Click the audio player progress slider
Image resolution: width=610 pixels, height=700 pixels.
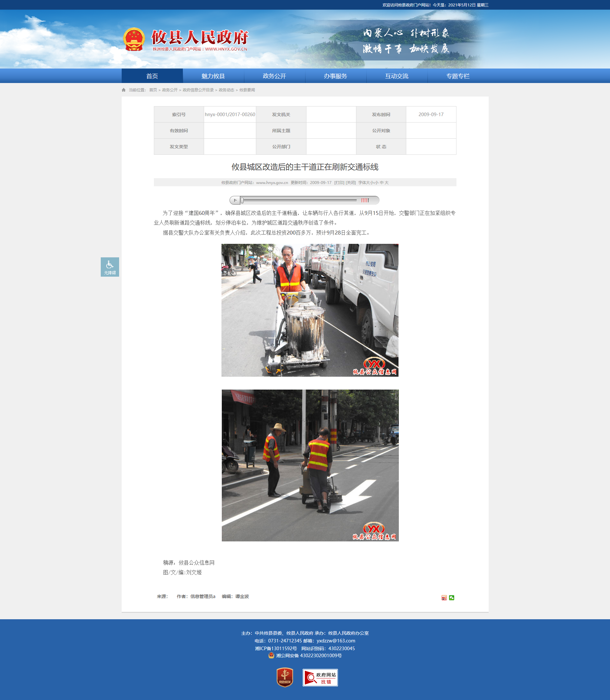(299, 200)
